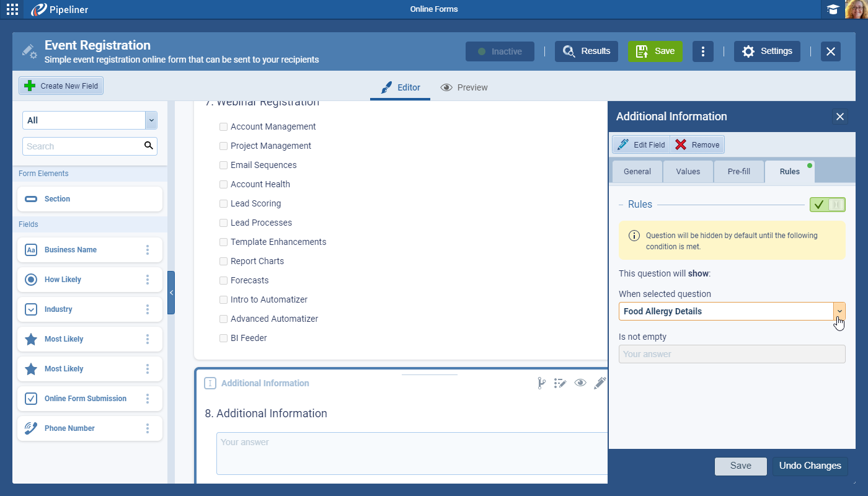The width and height of the screenshot is (868, 496).
Task: Click the checklist edit icon on field header
Action: point(560,383)
